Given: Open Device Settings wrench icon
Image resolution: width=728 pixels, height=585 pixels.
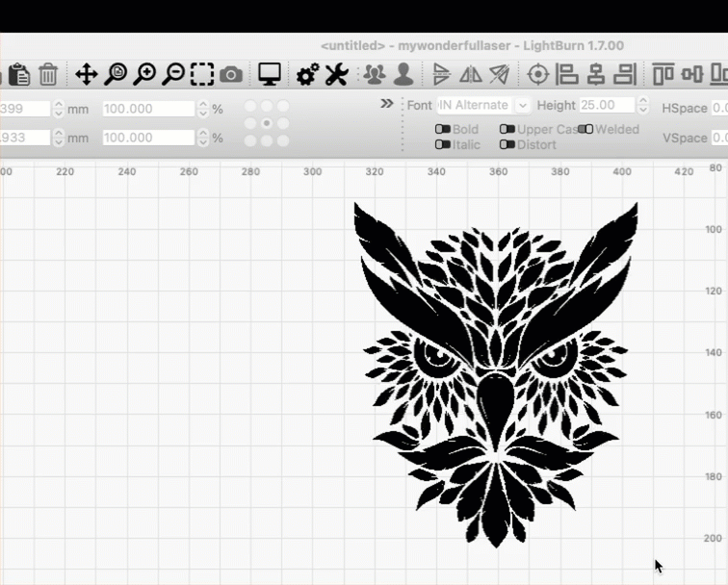Looking at the screenshot, I should (336, 74).
